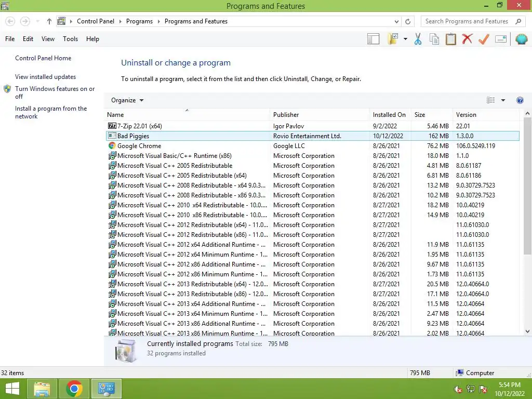This screenshot has height=399, width=532.
Task: Click the Google Chrome list icon
Action: pyautogui.click(x=112, y=146)
